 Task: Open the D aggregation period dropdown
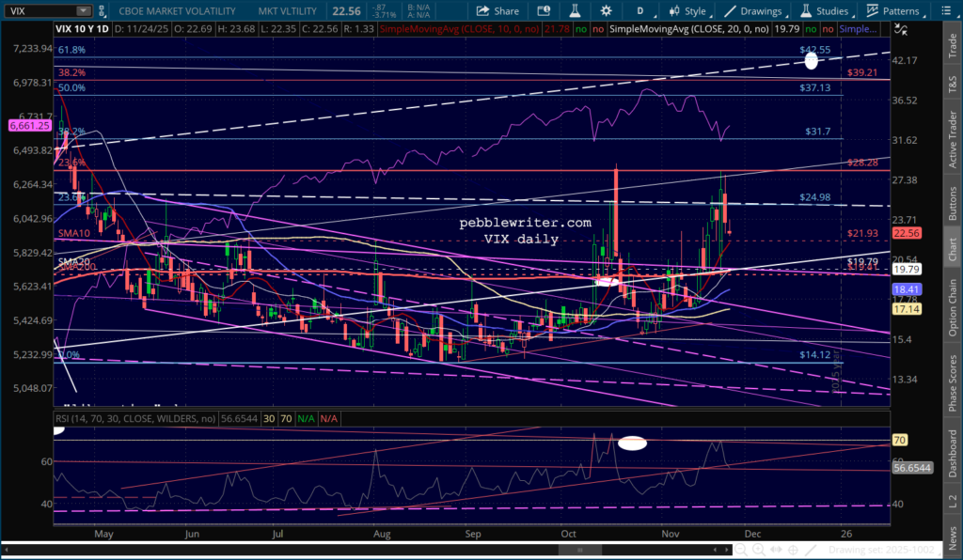(x=642, y=11)
